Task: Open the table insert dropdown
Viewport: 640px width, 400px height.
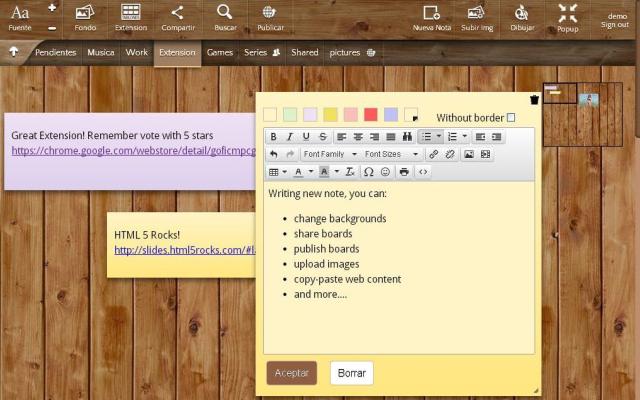Action: 278,172
